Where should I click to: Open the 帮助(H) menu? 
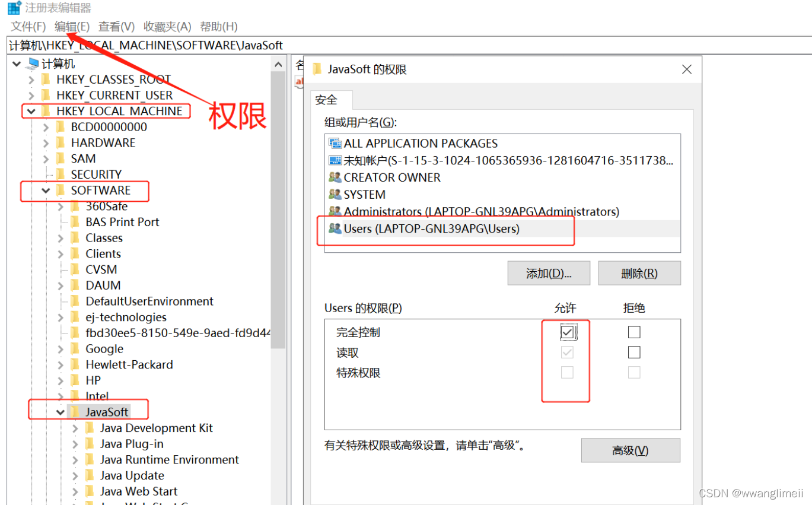coord(219,27)
